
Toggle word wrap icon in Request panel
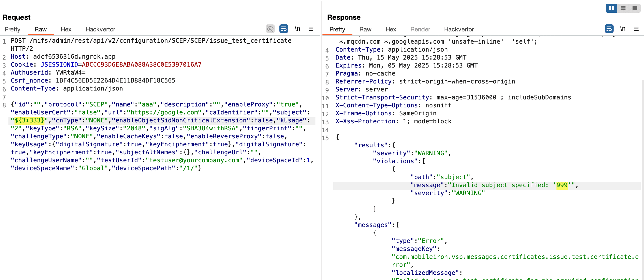(x=283, y=29)
